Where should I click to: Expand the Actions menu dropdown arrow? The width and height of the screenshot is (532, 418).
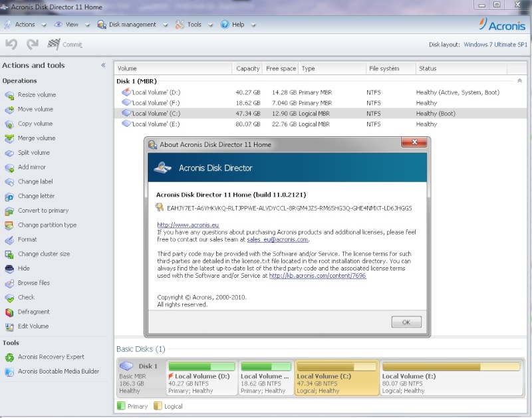44,25
